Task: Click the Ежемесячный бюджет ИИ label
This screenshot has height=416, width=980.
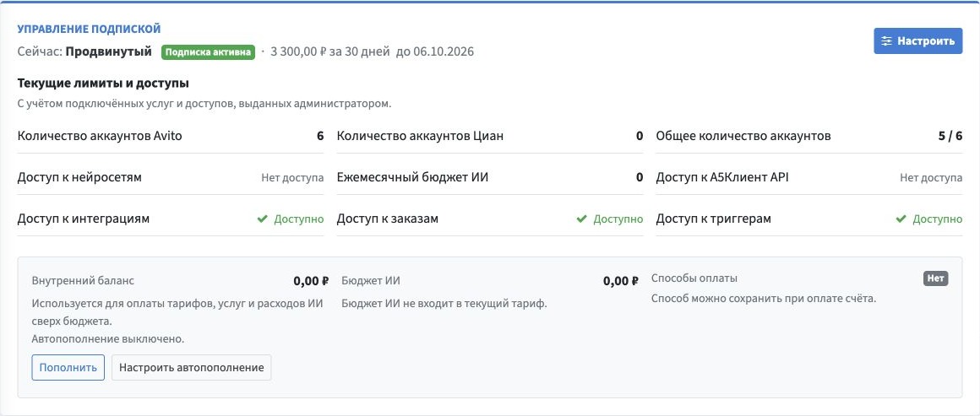Action: [412, 177]
